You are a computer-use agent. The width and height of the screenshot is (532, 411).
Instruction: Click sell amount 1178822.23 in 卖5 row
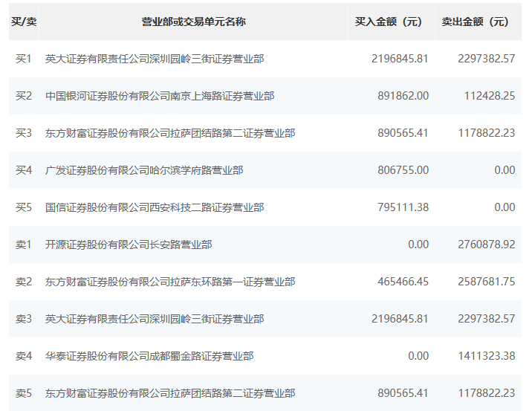click(x=487, y=393)
